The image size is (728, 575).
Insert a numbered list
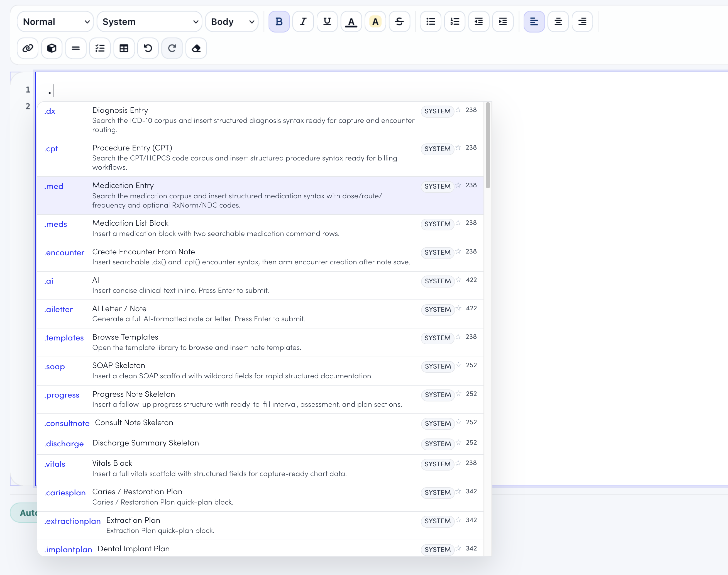(x=455, y=21)
